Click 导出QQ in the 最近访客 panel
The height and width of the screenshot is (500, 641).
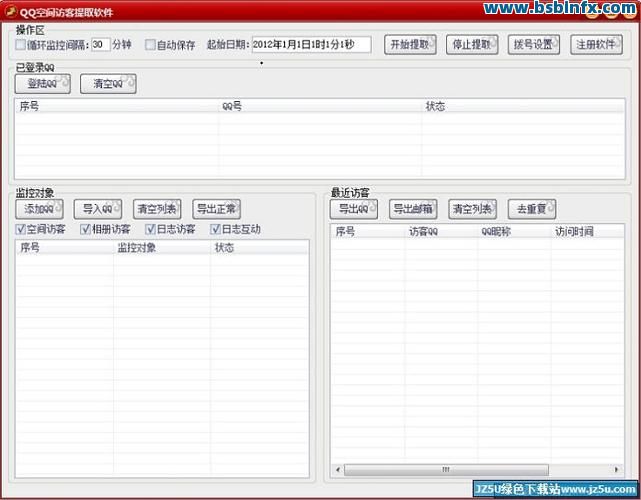tap(354, 209)
